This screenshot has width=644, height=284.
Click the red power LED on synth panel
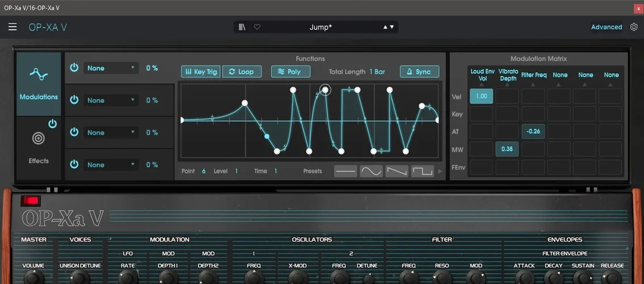tap(31, 201)
